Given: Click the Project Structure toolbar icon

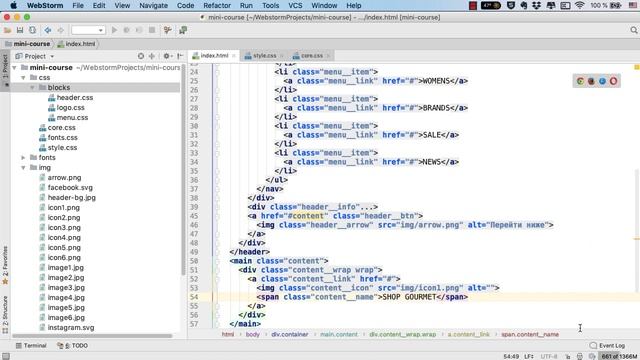Looking at the screenshot, I should click(183, 30).
